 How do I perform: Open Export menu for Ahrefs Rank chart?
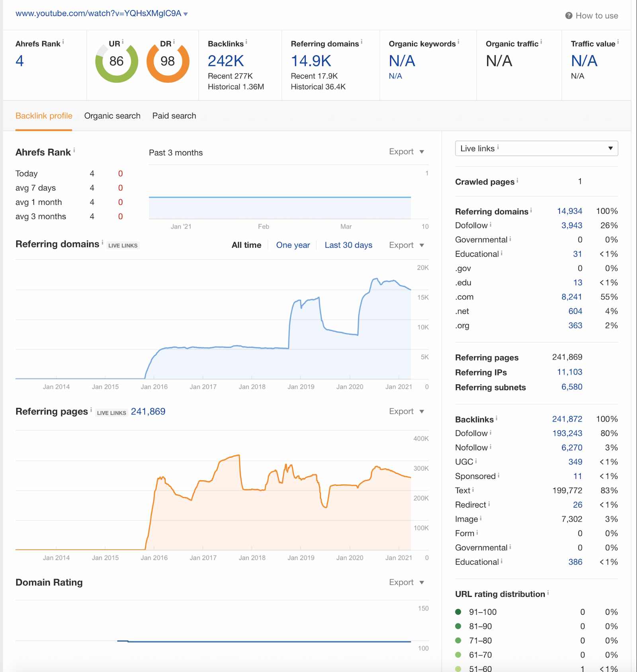(406, 152)
